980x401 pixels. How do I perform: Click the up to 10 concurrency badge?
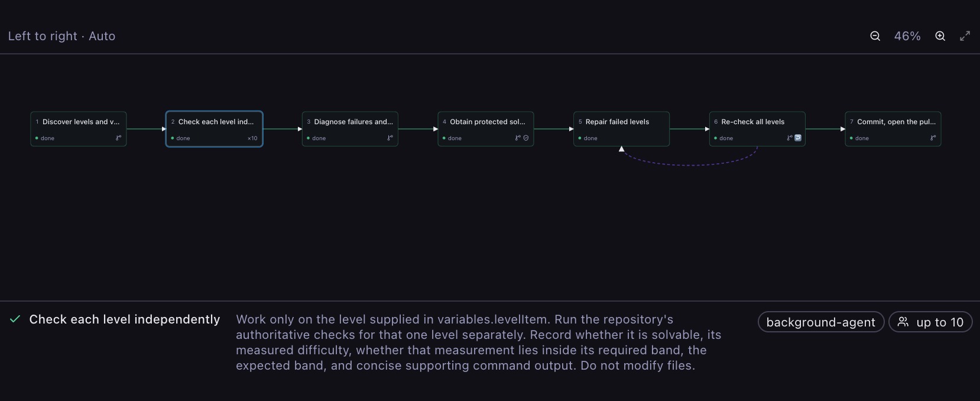[x=930, y=322]
